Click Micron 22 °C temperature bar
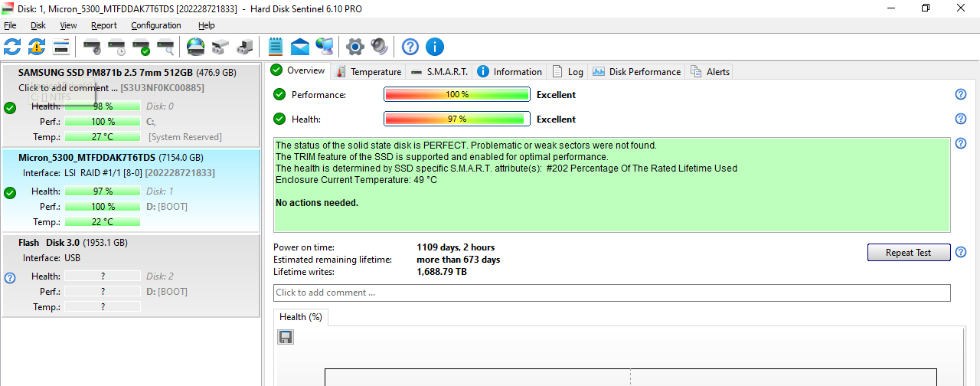This screenshot has width=980, height=386. click(x=103, y=222)
